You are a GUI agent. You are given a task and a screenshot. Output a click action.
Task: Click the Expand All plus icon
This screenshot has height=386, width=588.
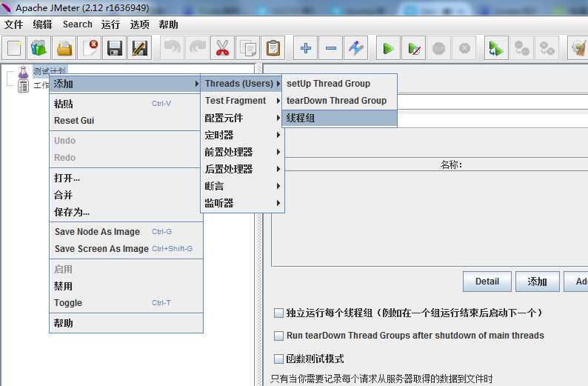[x=306, y=48]
